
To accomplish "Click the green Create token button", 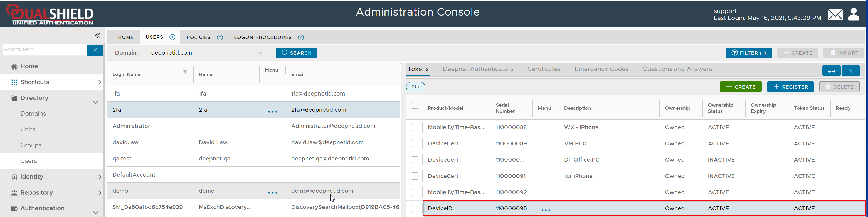I will point(740,87).
